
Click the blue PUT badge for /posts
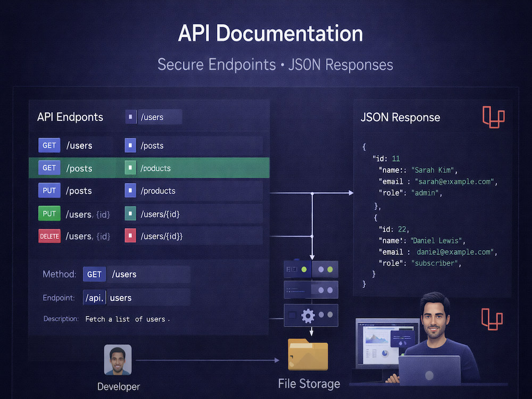49,190
